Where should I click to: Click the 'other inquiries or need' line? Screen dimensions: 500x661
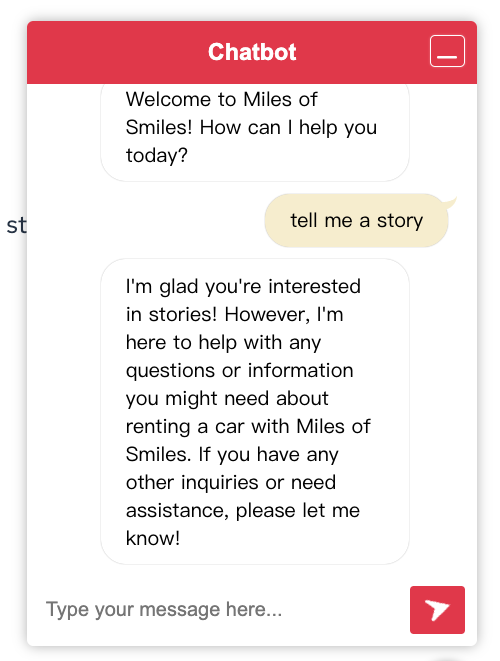tap(231, 482)
